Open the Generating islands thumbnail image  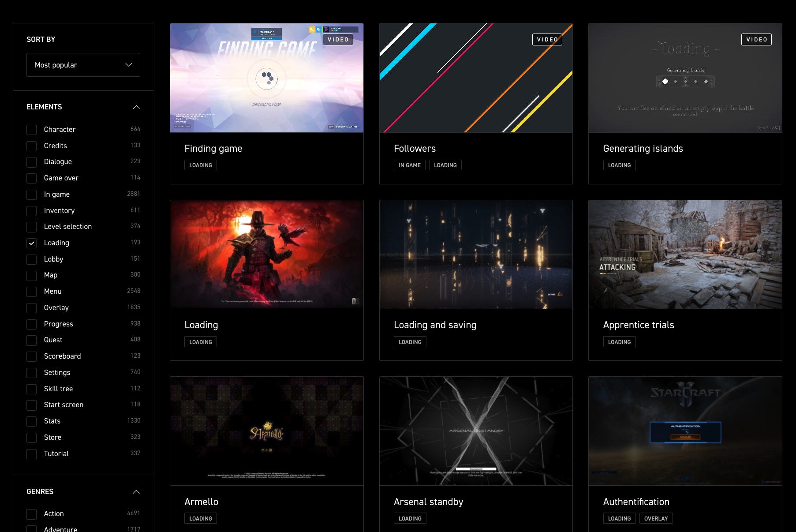point(685,78)
